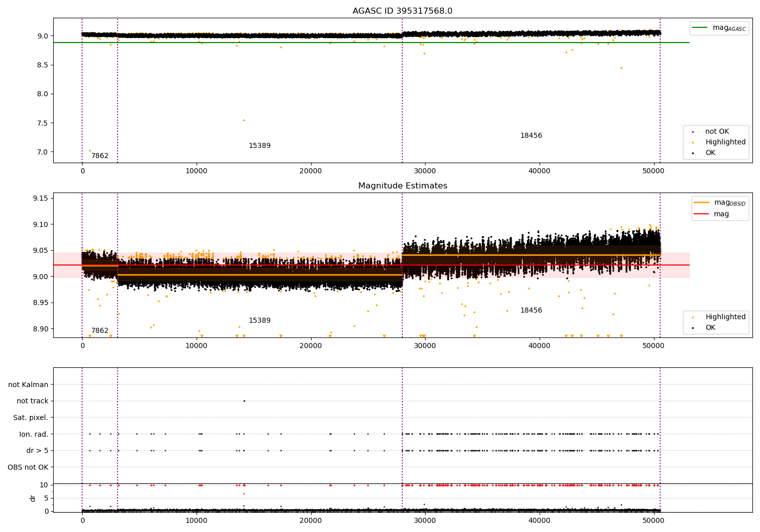Click the 7.5 tick on top plot y-axis
This screenshot has height=532, width=760.
[42, 123]
